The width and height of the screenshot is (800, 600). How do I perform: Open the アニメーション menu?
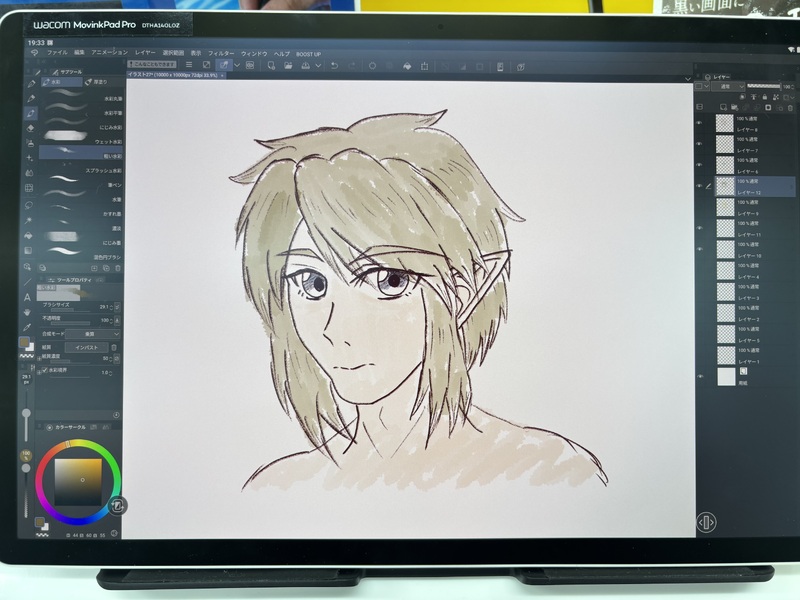coord(110,52)
